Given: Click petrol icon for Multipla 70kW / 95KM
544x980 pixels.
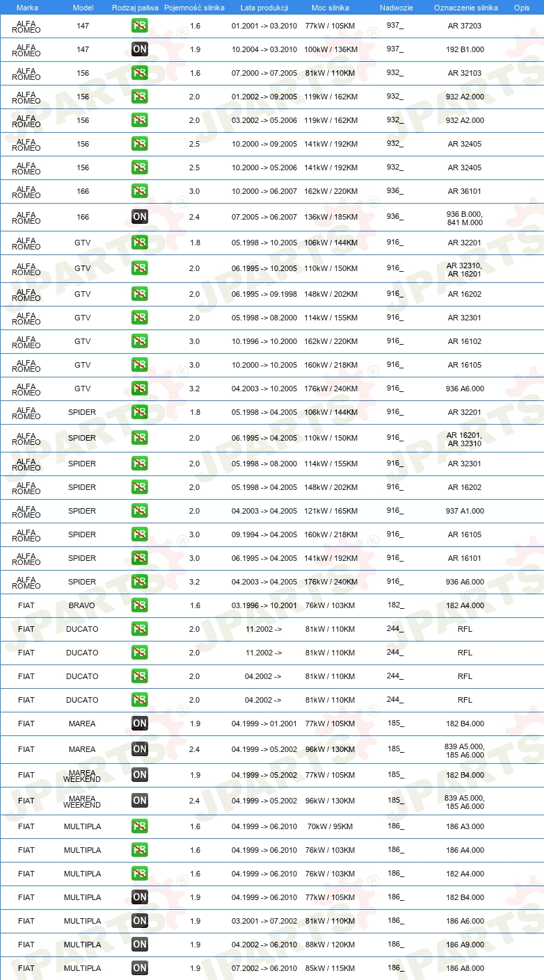Looking at the screenshot, I should tap(140, 826).
